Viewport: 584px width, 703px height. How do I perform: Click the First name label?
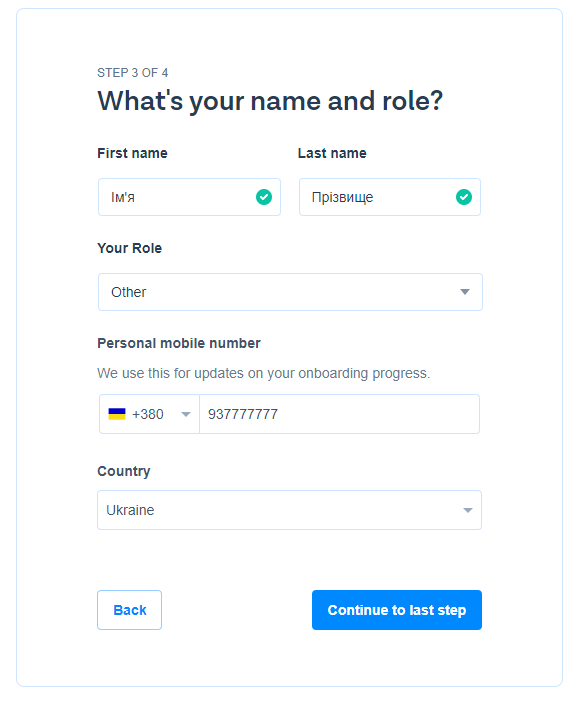[x=132, y=153]
